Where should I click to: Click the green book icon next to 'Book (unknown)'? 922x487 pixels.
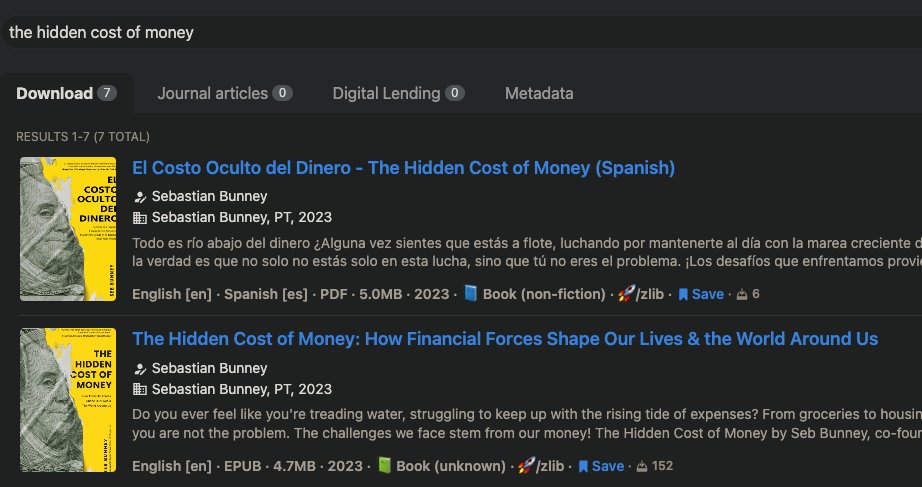[x=384, y=466]
